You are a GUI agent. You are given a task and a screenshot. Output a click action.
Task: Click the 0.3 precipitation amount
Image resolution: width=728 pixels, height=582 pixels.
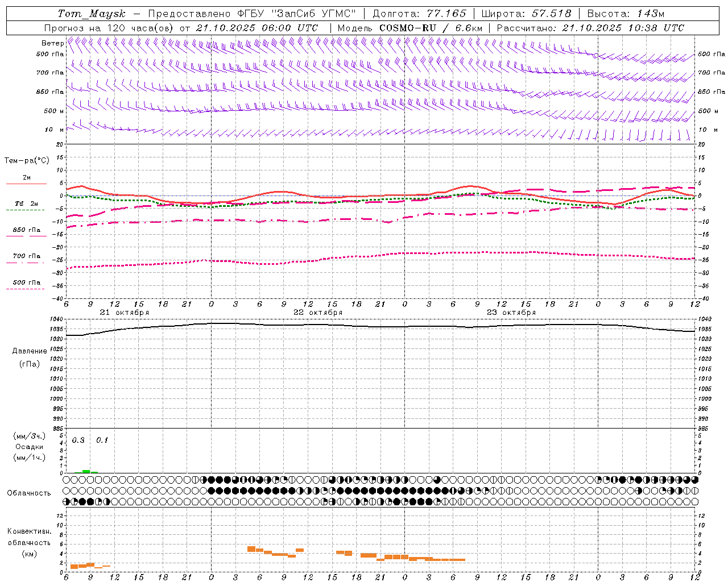point(78,440)
